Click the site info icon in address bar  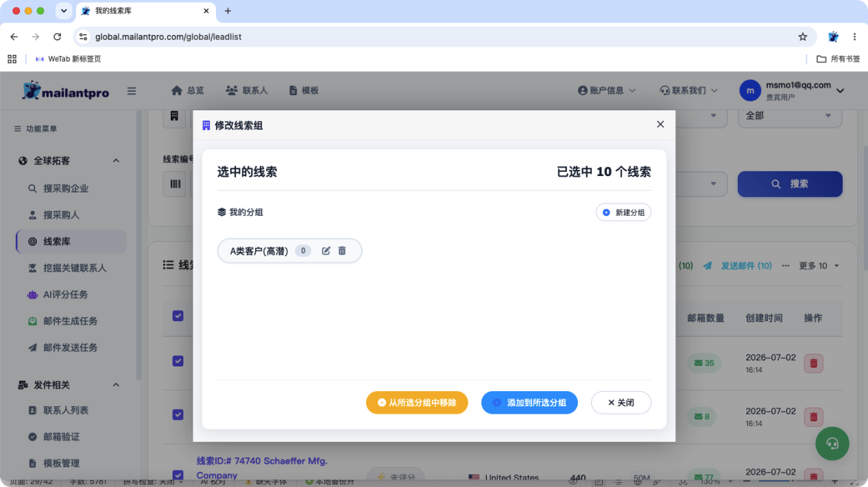(x=83, y=37)
